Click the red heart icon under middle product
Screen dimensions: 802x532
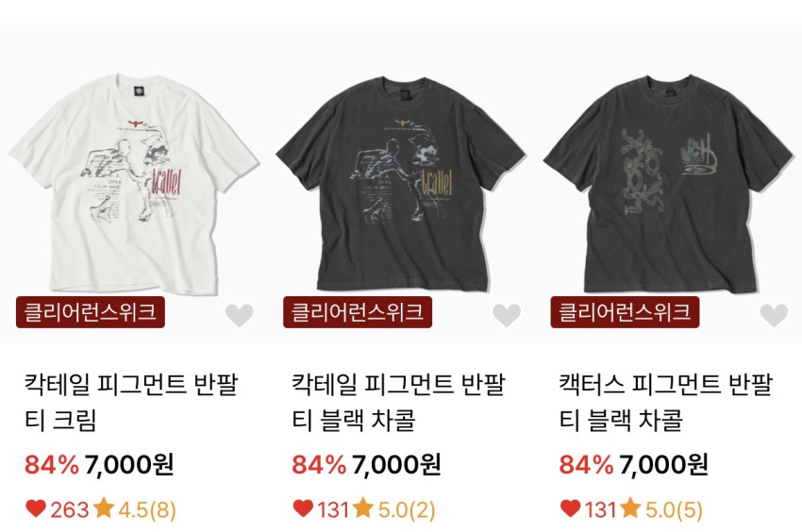pyautogui.click(x=303, y=508)
